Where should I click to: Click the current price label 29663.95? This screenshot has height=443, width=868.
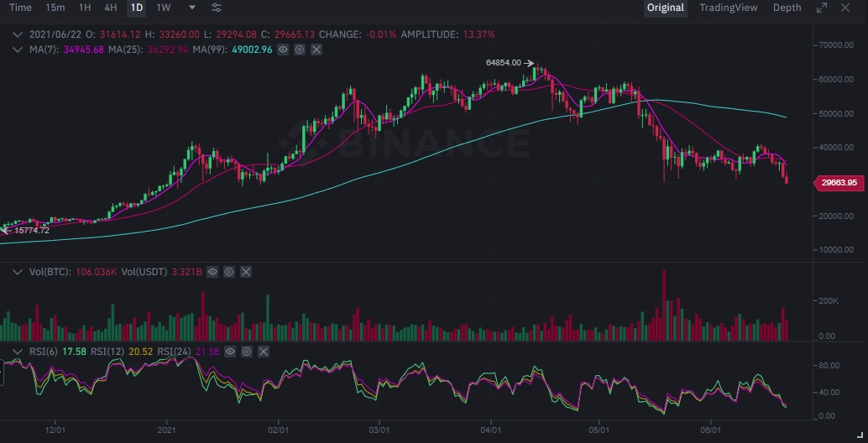pos(838,182)
